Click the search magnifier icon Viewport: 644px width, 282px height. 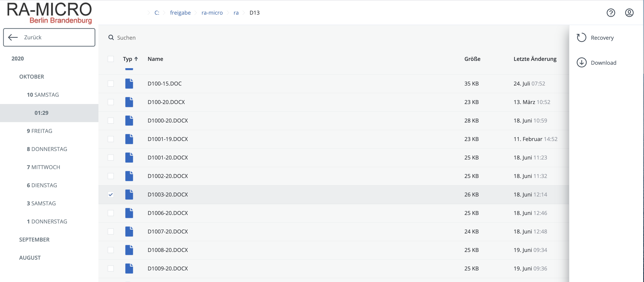coord(111,38)
